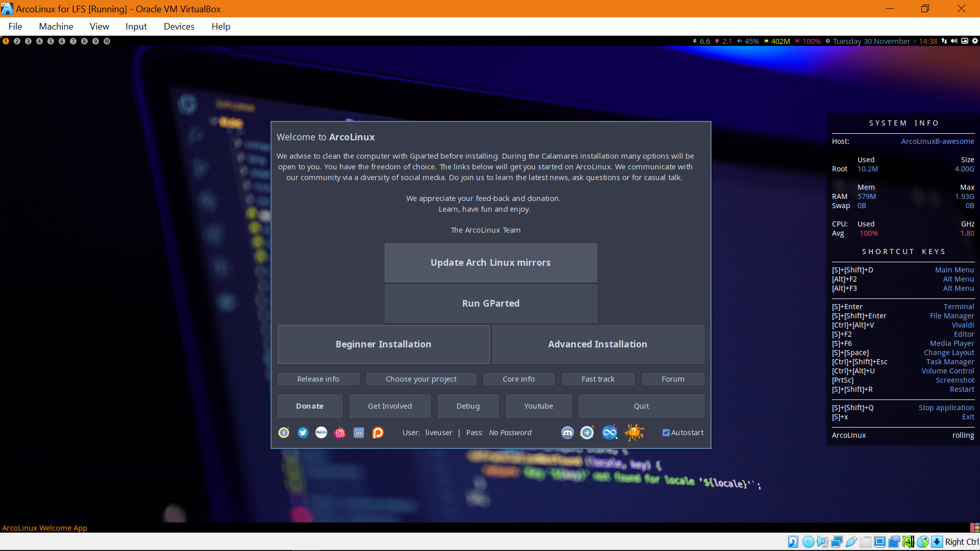The height and width of the screenshot is (551, 980).
Task: Click the blue infinity loop icon
Action: tap(610, 433)
